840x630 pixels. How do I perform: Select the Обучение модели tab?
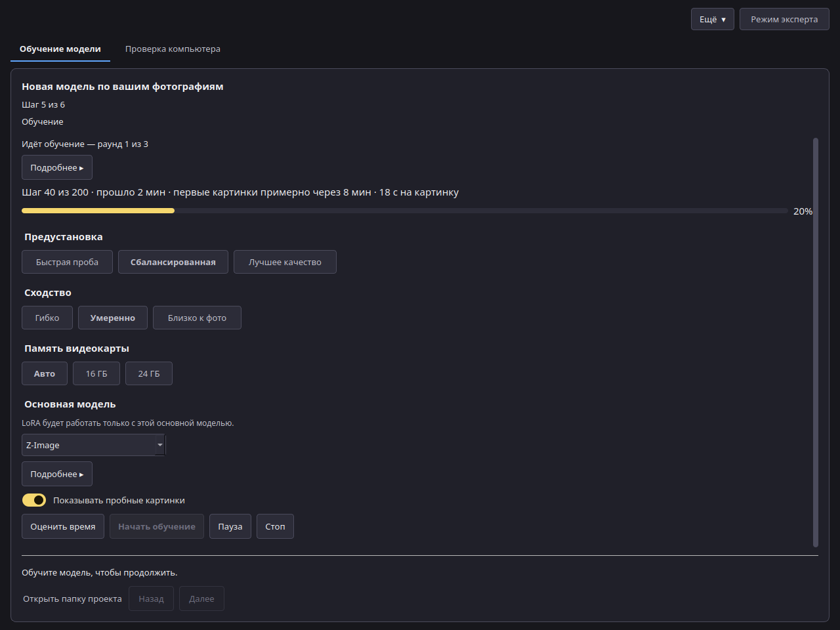60,49
